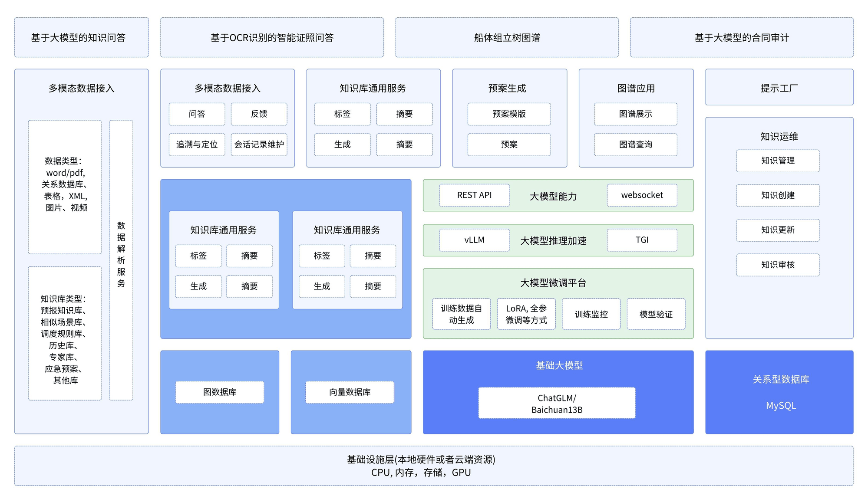Select the 基于OCR识别的智能证照问答 header
Image resolution: width=868 pixels, height=499 pixels.
pyautogui.click(x=272, y=37)
